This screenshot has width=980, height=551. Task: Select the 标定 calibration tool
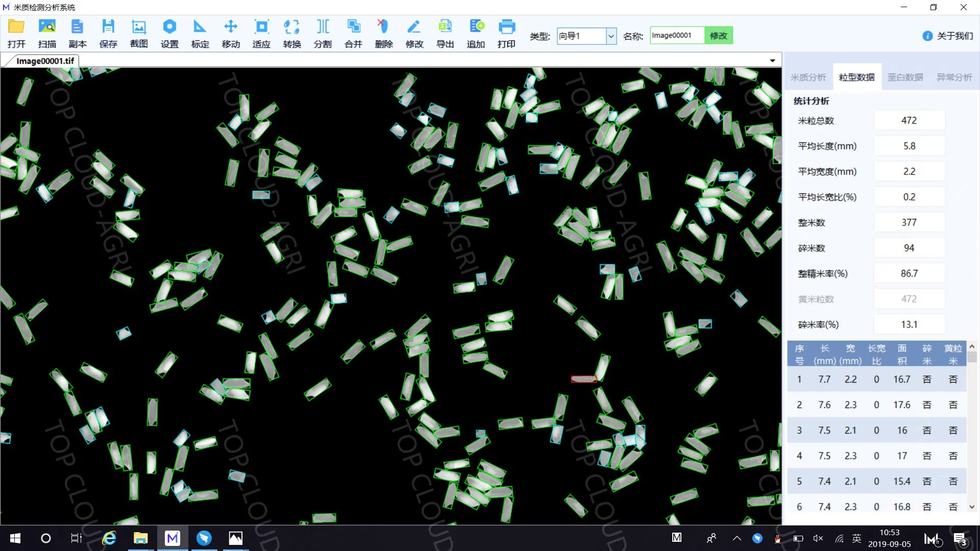pos(200,34)
